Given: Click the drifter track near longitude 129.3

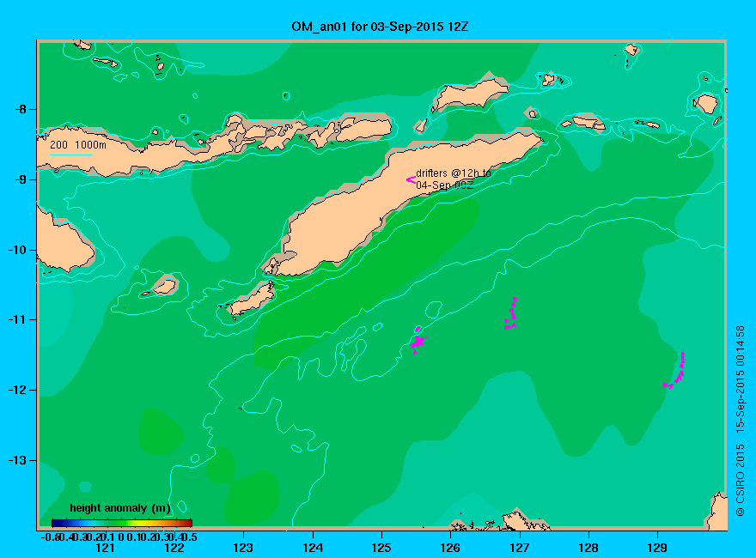Looking at the screenshot, I should point(674,370).
